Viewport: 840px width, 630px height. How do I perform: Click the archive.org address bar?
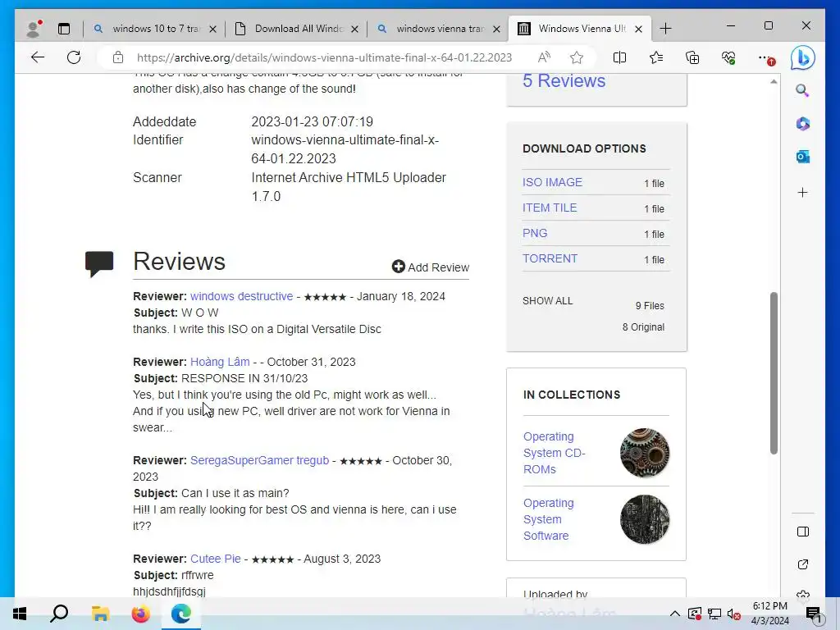325,57
